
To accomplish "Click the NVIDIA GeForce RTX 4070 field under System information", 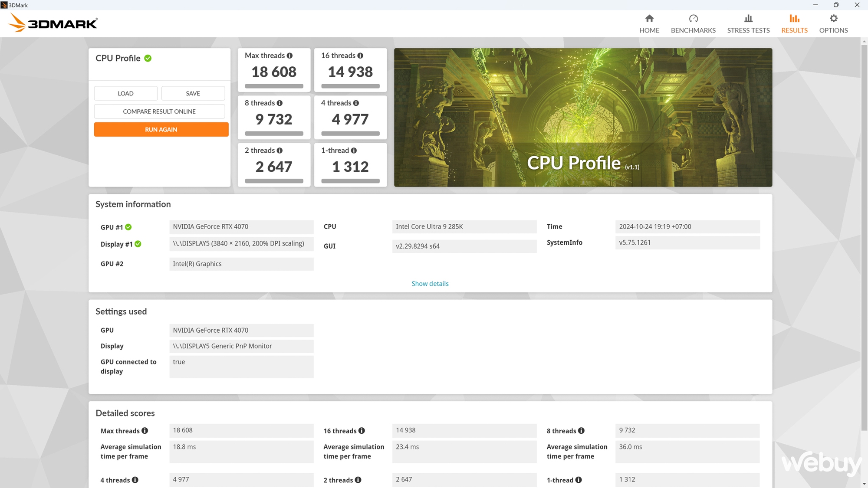I will (x=241, y=227).
